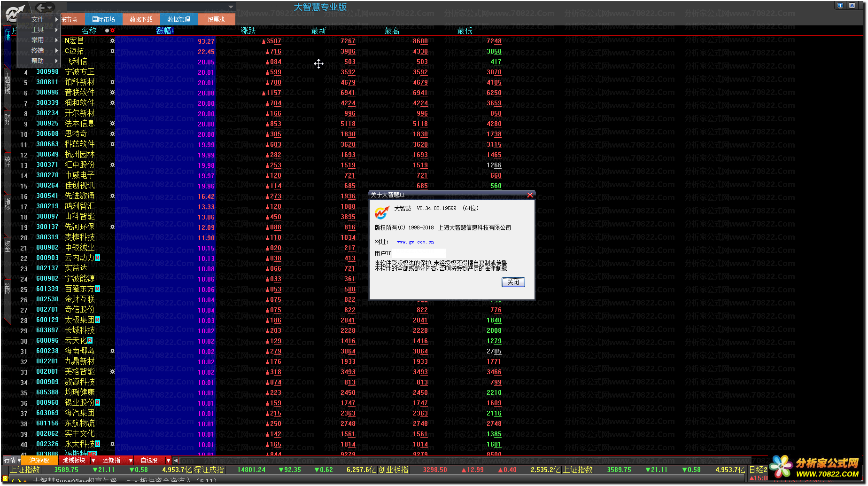Switch to the 国际市场 tab
This screenshot has width=868, height=486.
click(103, 19)
